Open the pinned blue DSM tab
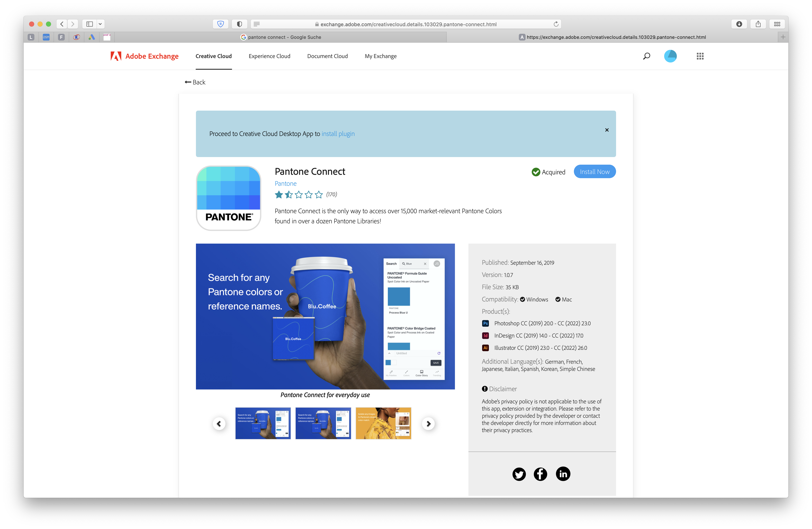Screen dimensions: 812x529 coord(46,37)
